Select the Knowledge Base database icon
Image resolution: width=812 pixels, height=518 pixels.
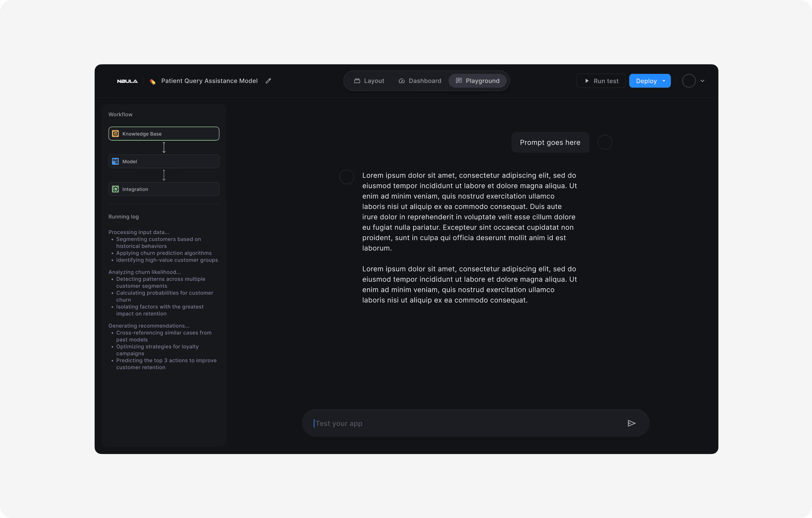tap(115, 134)
